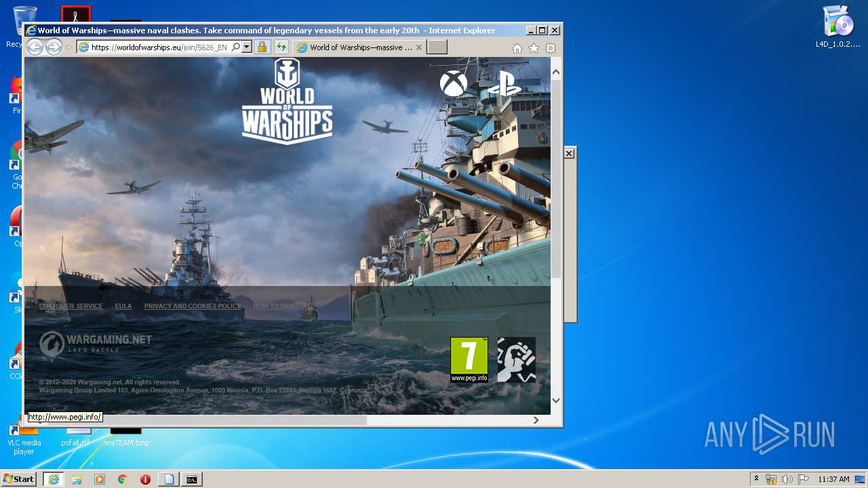Click the Internet Explorer taskbar button
868x488 pixels.
point(54,479)
